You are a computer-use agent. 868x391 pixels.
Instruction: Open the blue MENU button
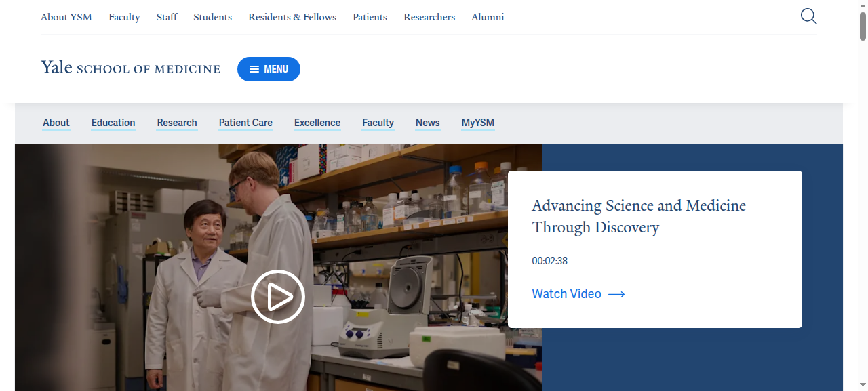(x=269, y=69)
